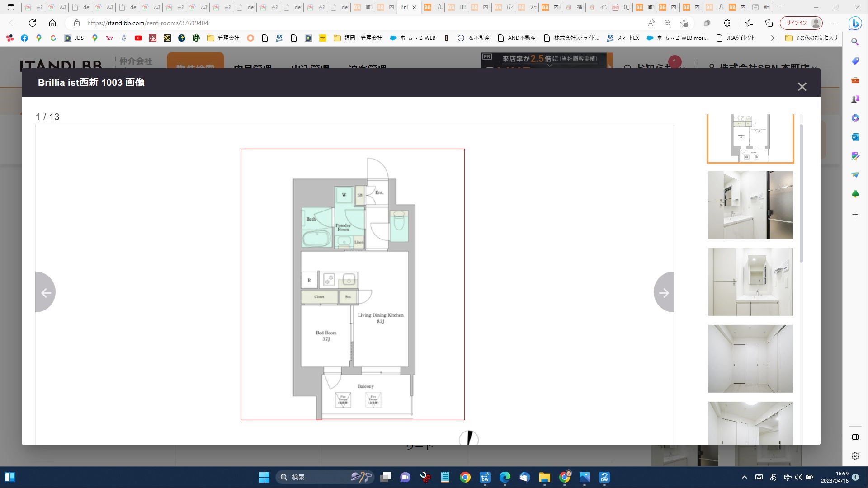
Task: Open browser settings and more menu
Action: pyautogui.click(x=834, y=23)
